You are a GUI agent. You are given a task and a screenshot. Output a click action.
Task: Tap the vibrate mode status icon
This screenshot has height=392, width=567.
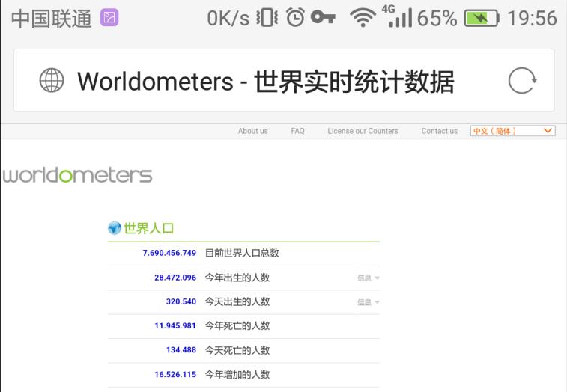point(267,17)
